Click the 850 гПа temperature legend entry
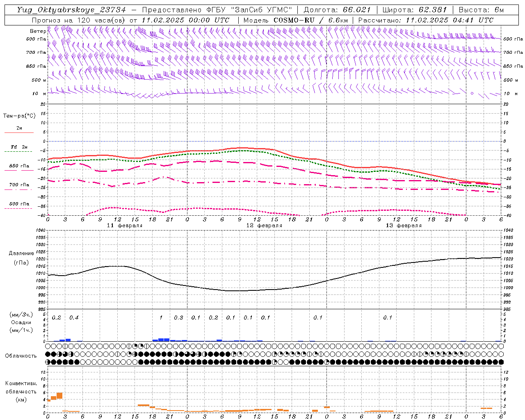 pos(19,166)
